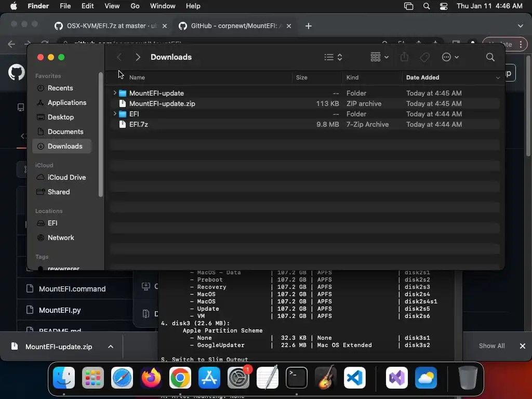Open the View menu
Screen dimensions: 532x399
[112, 6]
